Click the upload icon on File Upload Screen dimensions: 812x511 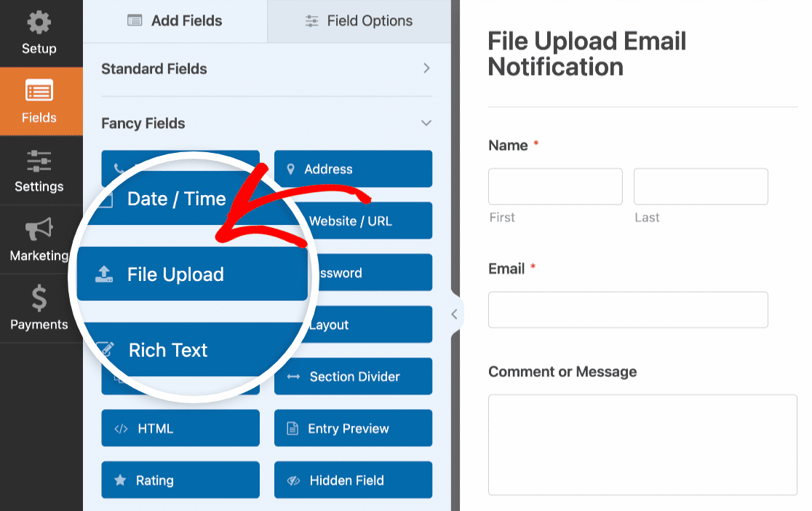(106, 274)
